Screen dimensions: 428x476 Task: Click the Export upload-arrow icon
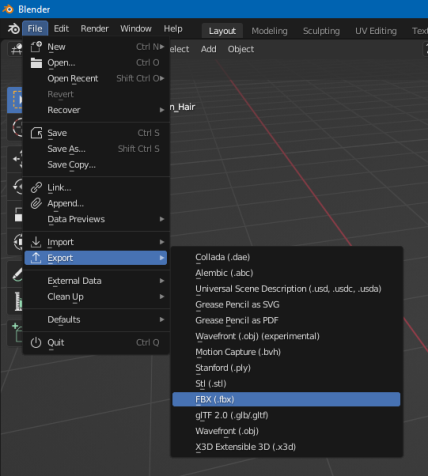(x=36, y=258)
